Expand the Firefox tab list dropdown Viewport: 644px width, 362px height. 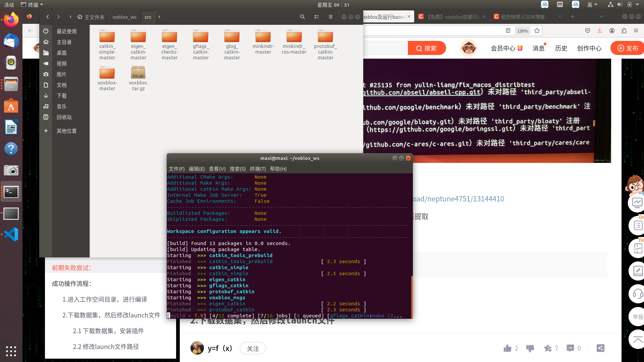[601, 16]
